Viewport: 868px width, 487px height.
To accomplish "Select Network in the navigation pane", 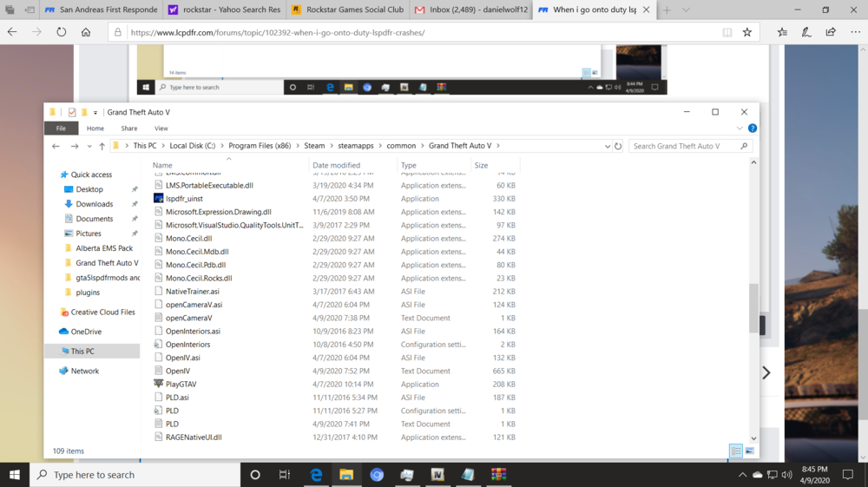I will pyautogui.click(x=85, y=371).
